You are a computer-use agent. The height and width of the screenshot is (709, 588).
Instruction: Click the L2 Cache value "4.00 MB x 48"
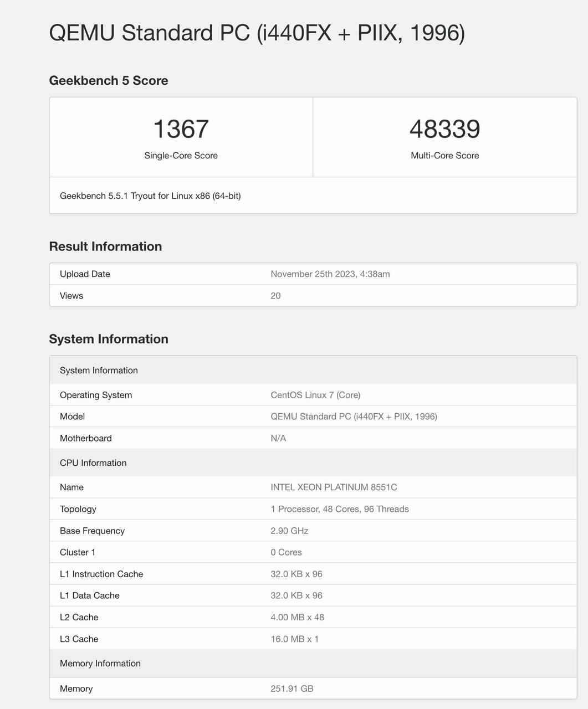tap(298, 617)
